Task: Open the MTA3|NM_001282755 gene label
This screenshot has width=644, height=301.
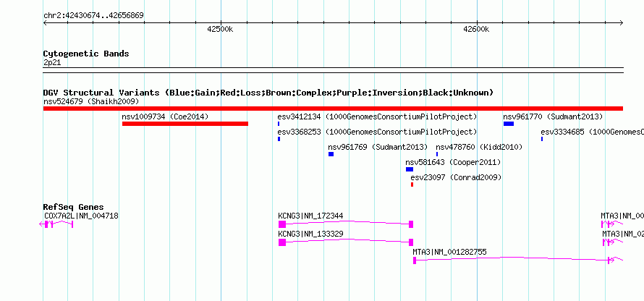Action: tap(450, 252)
